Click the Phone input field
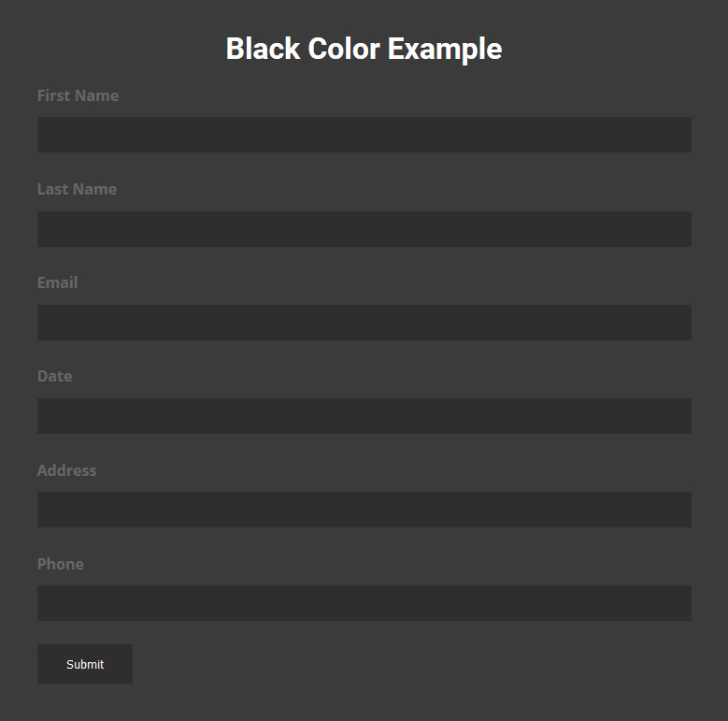The width and height of the screenshot is (728, 721). 364,603
